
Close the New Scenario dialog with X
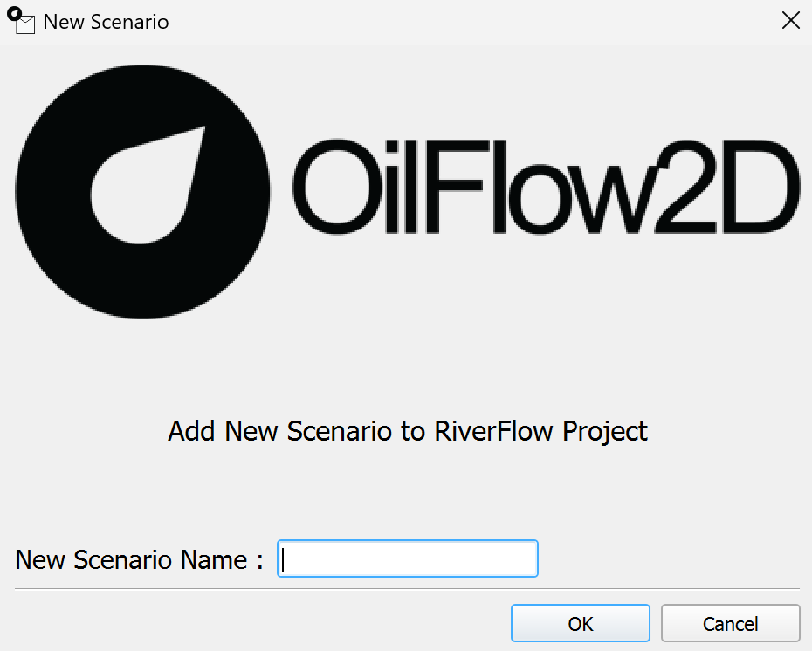click(790, 22)
